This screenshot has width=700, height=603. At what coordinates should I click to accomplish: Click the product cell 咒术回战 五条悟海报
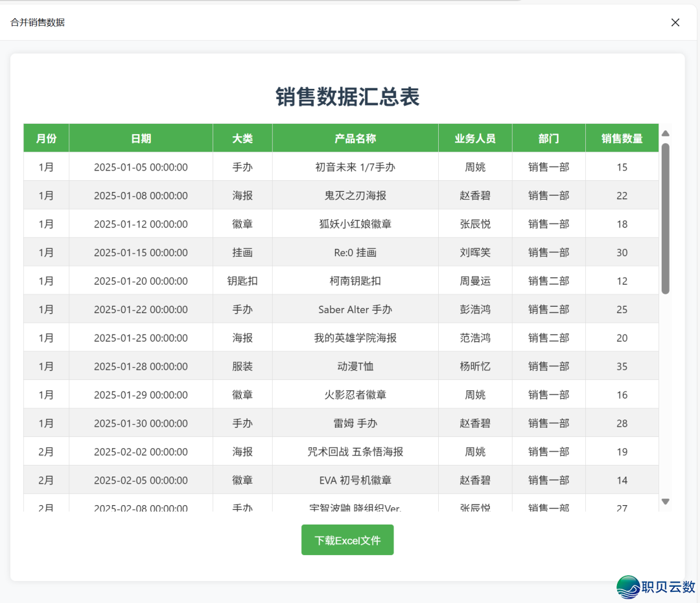[355, 451]
